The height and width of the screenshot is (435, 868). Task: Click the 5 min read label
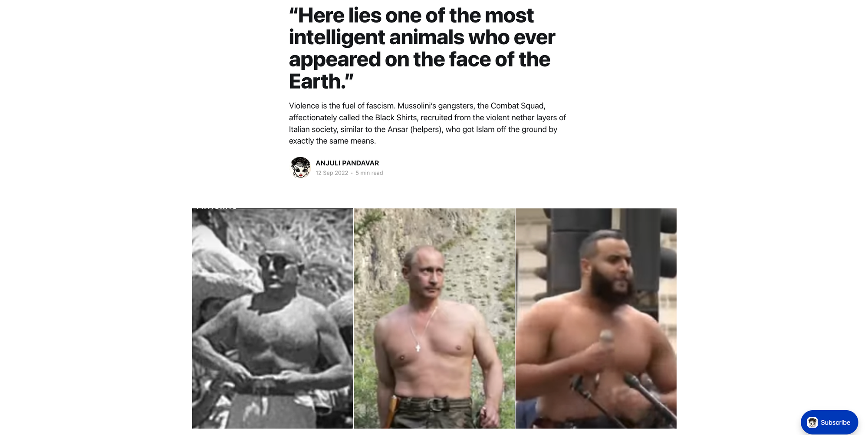(369, 173)
